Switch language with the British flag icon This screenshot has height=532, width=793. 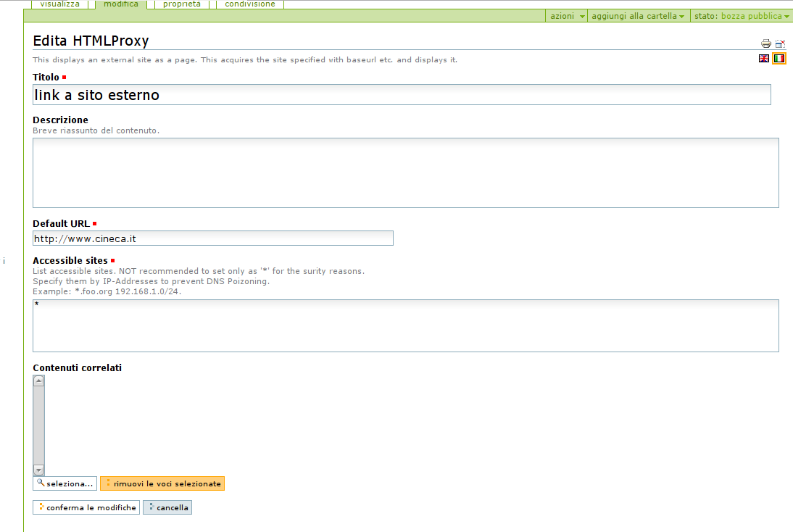point(764,59)
